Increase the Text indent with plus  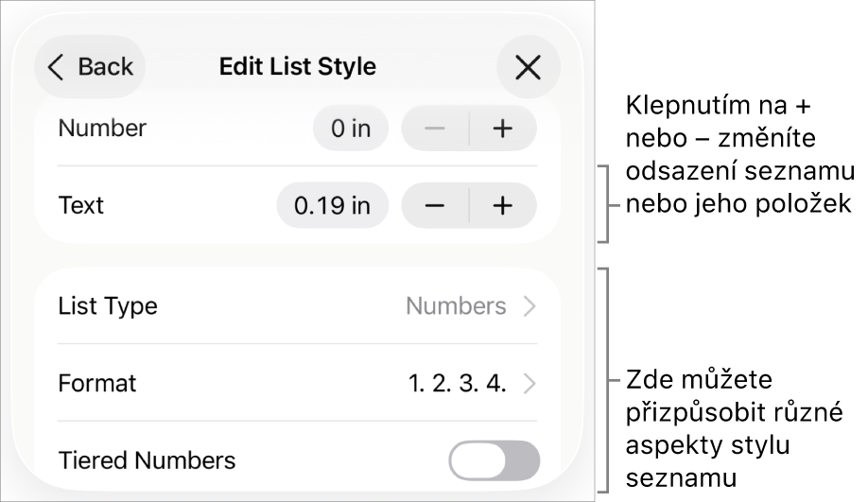click(503, 206)
